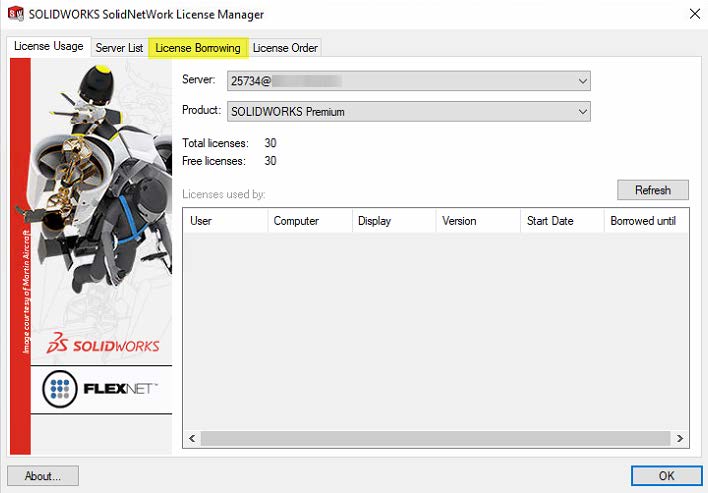
Task: Switch to the License Usage tab
Action: pos(49,46)
